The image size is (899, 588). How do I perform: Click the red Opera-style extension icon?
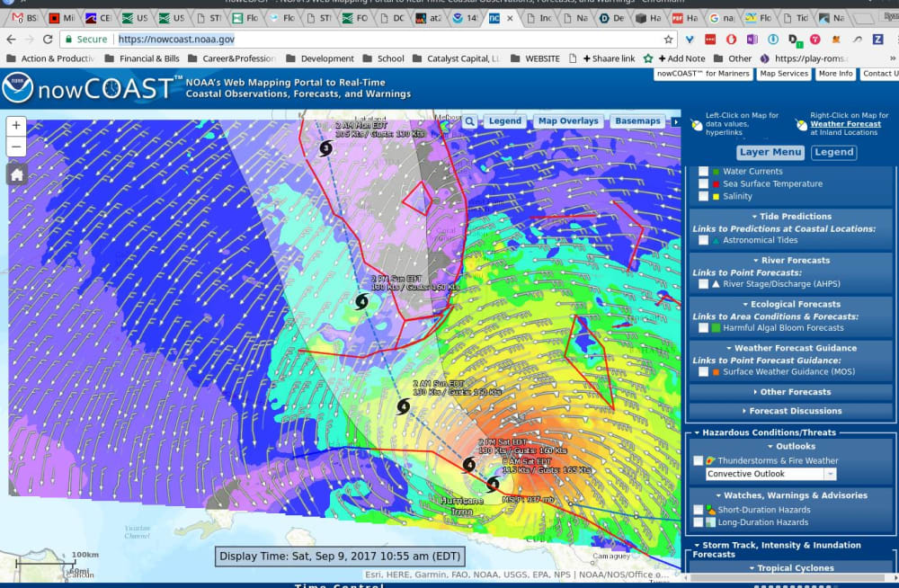[x=731, y=39]
